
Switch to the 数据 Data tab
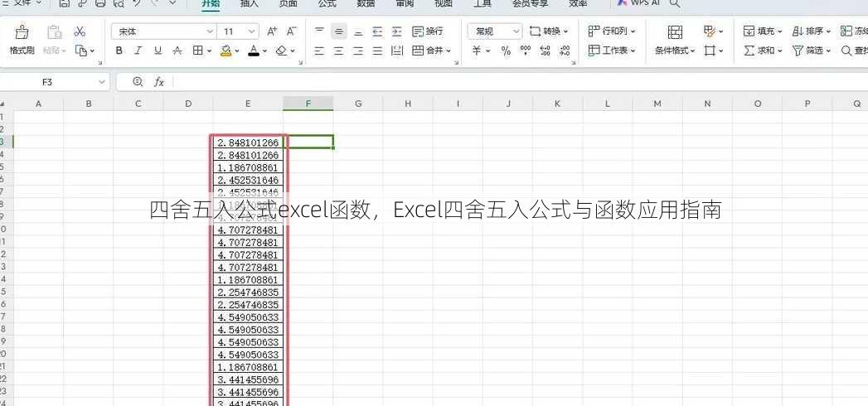366,3
